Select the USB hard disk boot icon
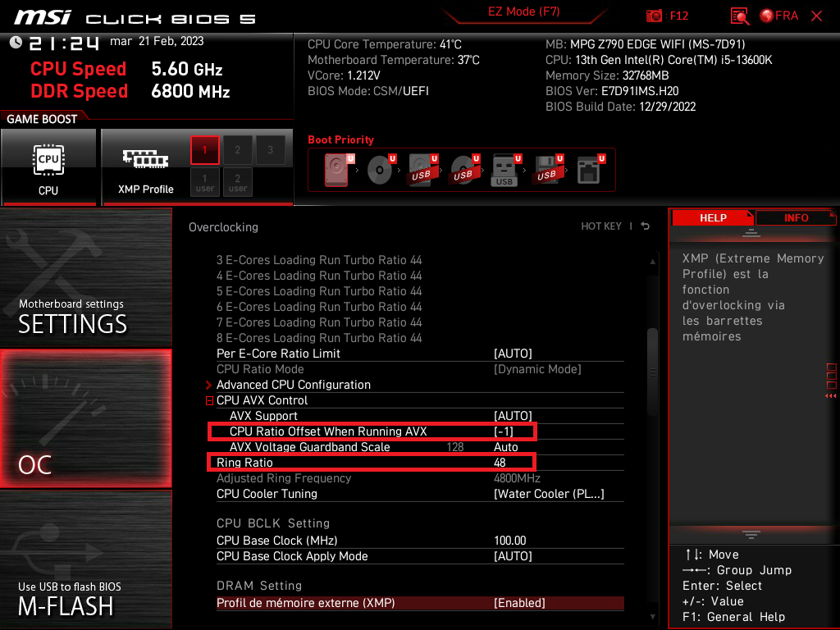This screenshot has height=630, width=840. tap(422, 170)
